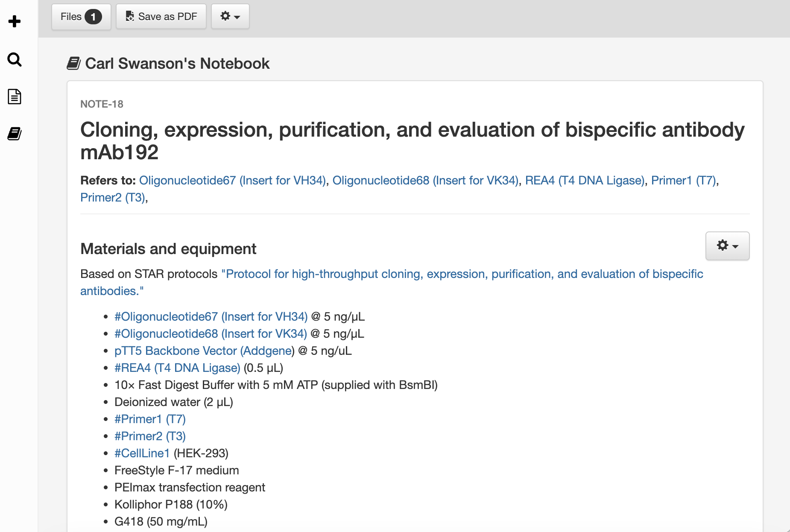Click #Primer1 (T7) in the materials list
The width and height of the screenshot is (790, 532).
pyautogui.click(x=150, y=419)
